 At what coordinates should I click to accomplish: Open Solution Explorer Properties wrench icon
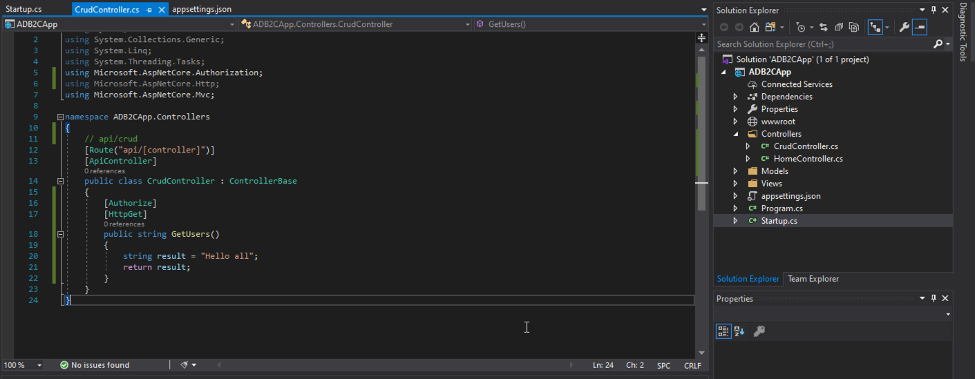click(x=903, y=27)
